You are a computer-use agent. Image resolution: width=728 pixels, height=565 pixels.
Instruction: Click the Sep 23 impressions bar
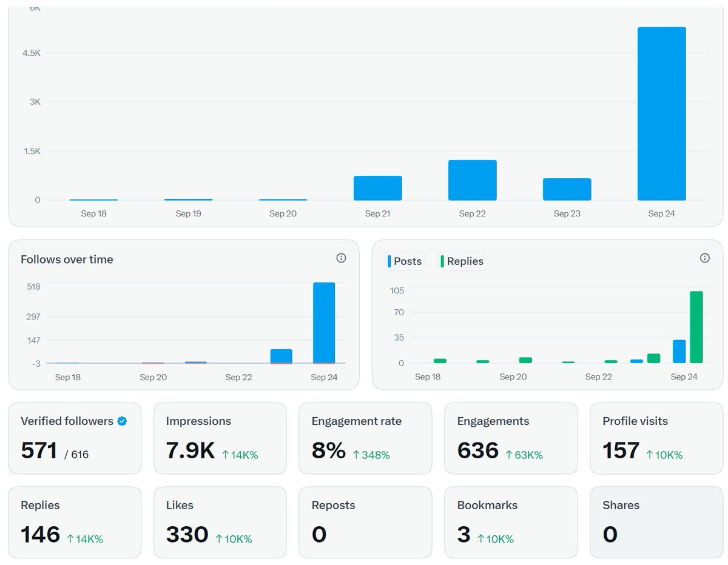coord(567,189)
